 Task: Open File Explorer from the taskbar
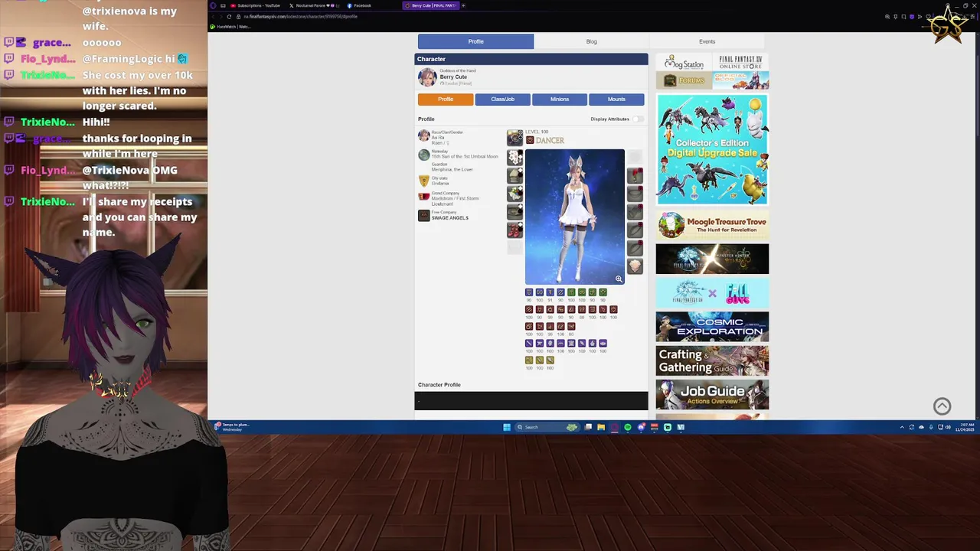pyautogui.click(x=601, y=427)
